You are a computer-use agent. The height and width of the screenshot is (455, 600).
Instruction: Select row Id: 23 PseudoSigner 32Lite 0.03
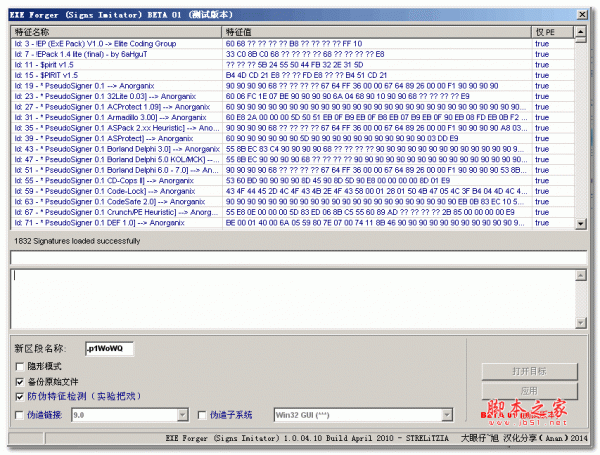(293, 96)
